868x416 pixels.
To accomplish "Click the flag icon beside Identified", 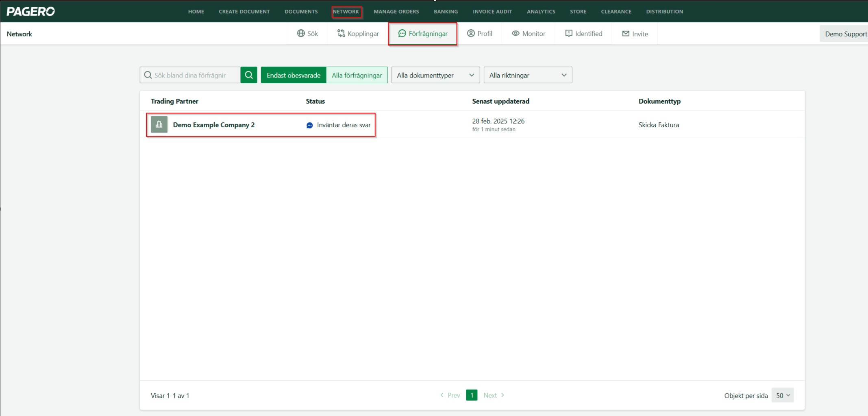I will click(569, 33).
